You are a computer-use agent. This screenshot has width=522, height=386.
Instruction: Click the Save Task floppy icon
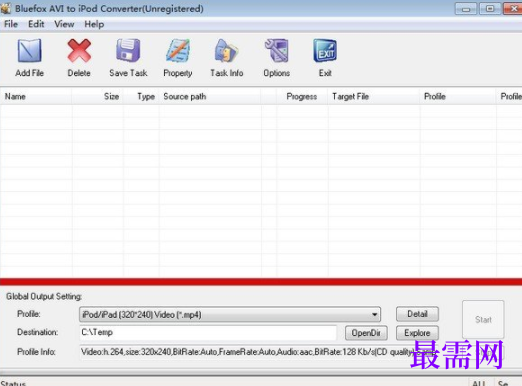pos(128,51)
